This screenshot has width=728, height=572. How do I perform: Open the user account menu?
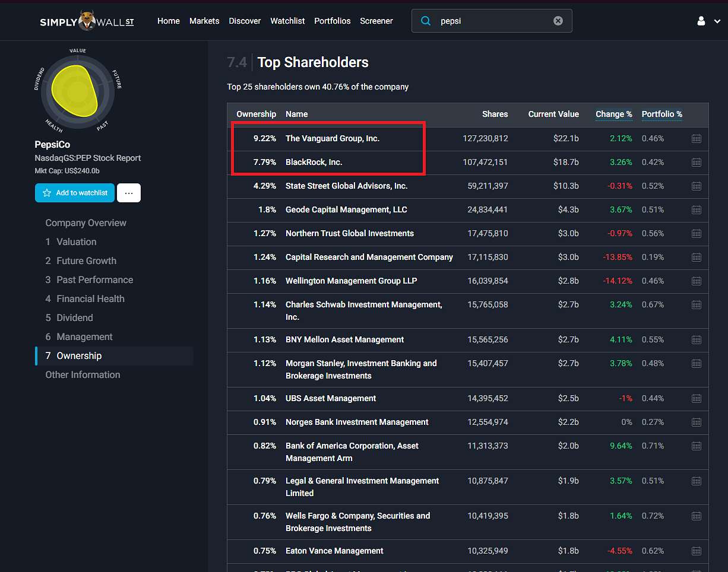tap(708, 21)
